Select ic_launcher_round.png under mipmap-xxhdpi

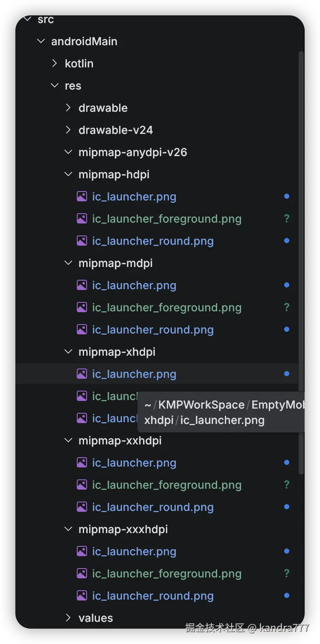(153, 508)
